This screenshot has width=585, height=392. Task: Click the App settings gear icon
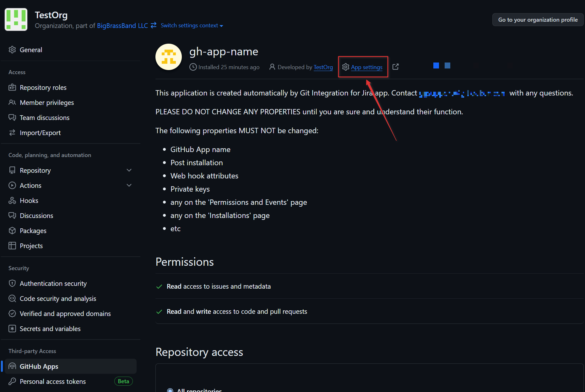pos(346,67)
